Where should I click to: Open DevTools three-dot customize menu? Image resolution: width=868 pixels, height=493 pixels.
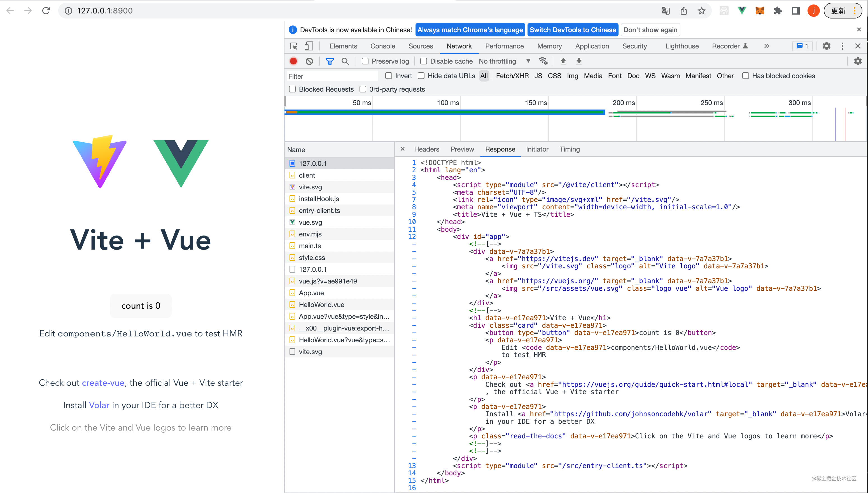click(x=842, y=46)
